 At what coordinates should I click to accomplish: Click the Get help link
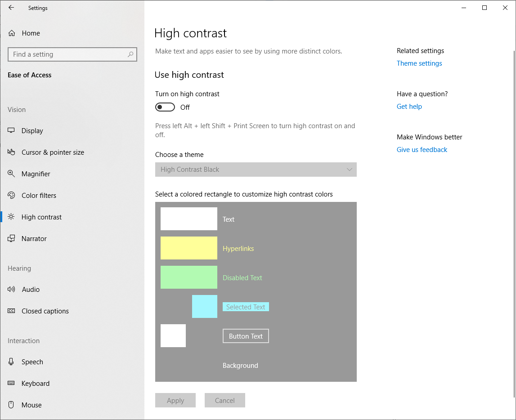[409, 106]
